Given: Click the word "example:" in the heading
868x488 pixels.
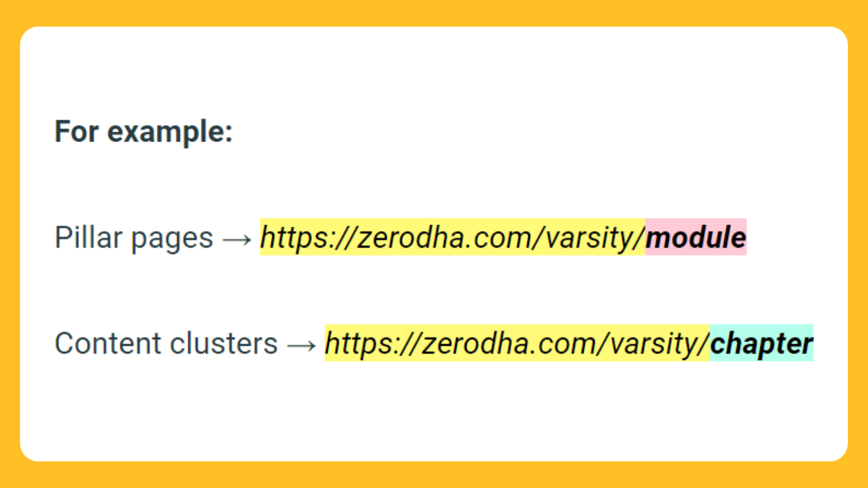Looking at the screenshot, I should 170,133.
